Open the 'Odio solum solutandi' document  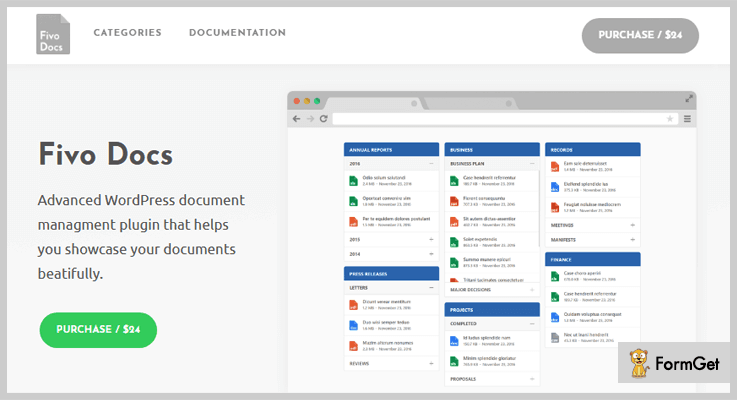point(384,178)
